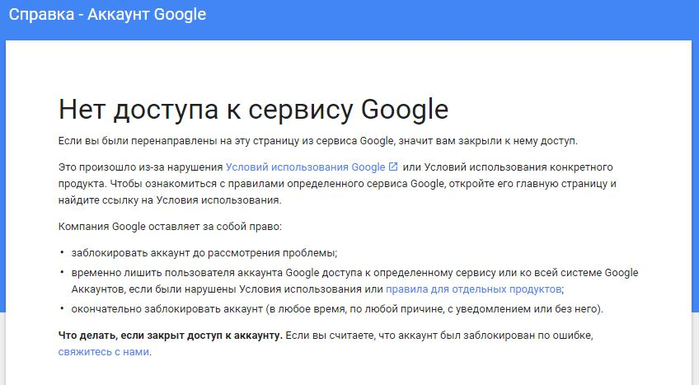
Task: Select the heading Нет доступа к сервису Google
Action: click(253, 110)
